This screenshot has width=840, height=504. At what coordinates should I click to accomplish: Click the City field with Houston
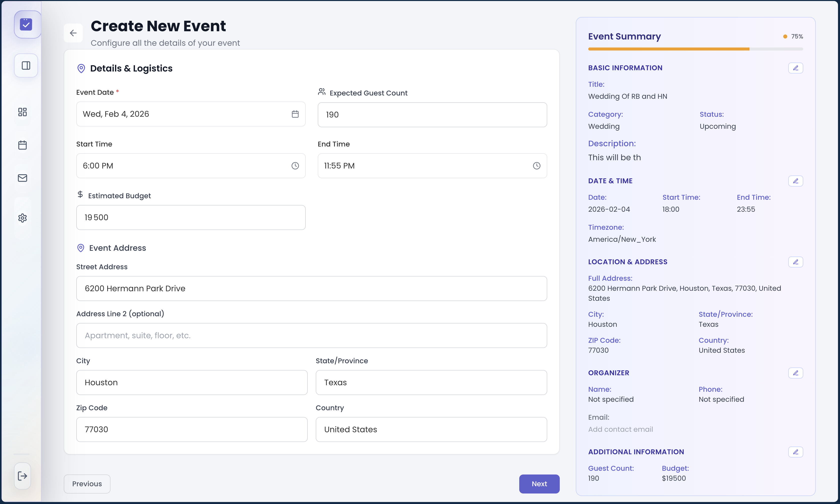click(192, 382)
